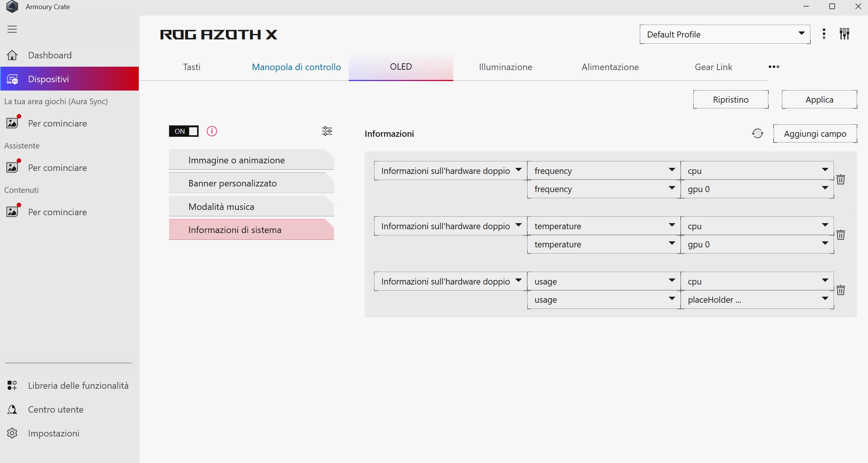Expand first Informazioni sull'hardware doppio dropdown

coord(451,170)
